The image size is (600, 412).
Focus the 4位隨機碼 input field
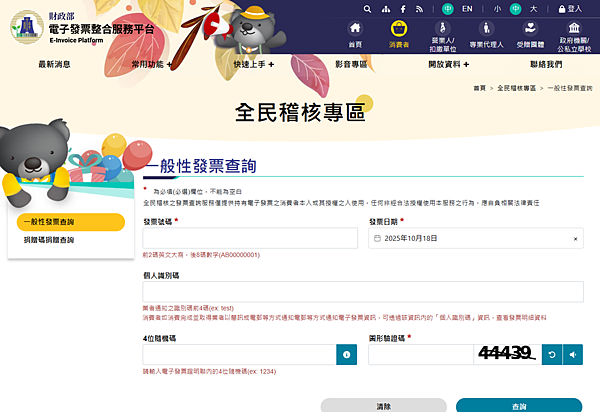click(240, 354)
